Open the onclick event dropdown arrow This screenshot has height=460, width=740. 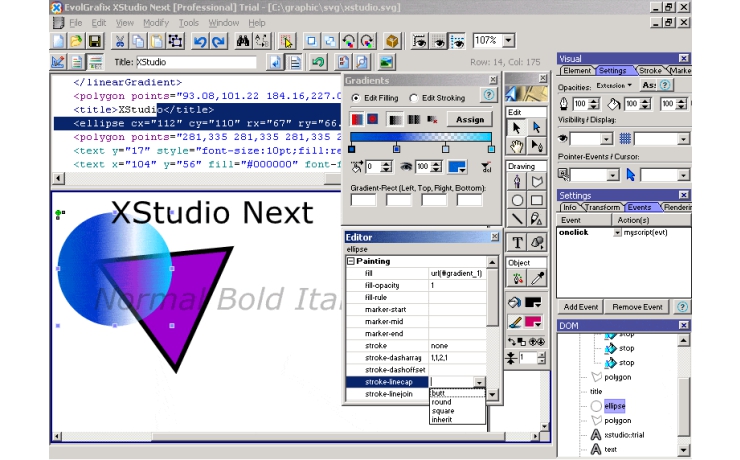(617, 233)
